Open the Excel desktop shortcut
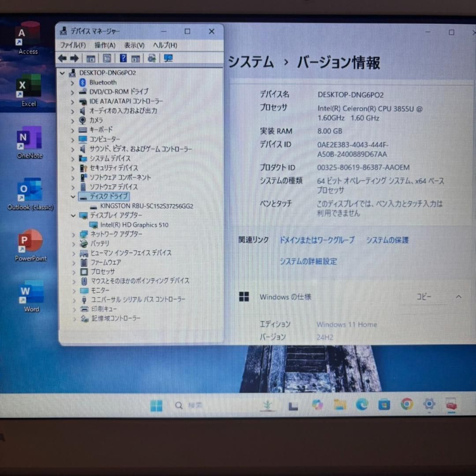 pyautogui.click(x=29, y=88)
